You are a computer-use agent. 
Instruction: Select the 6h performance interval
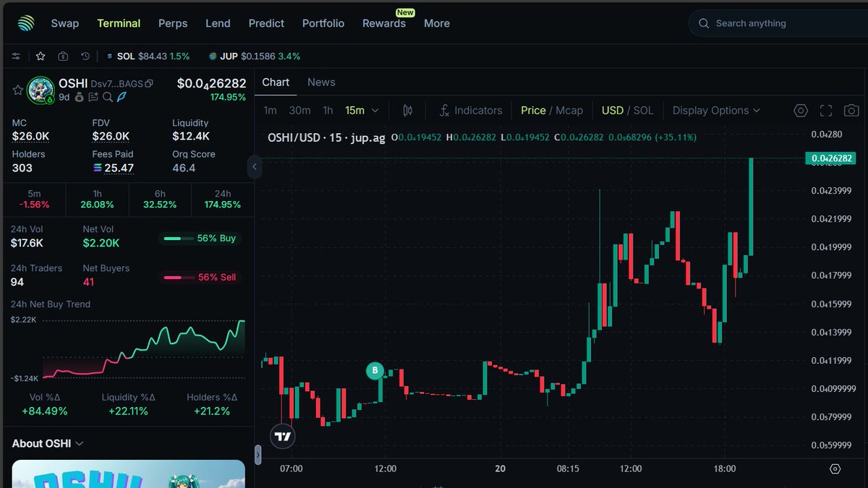coord(160,199)
